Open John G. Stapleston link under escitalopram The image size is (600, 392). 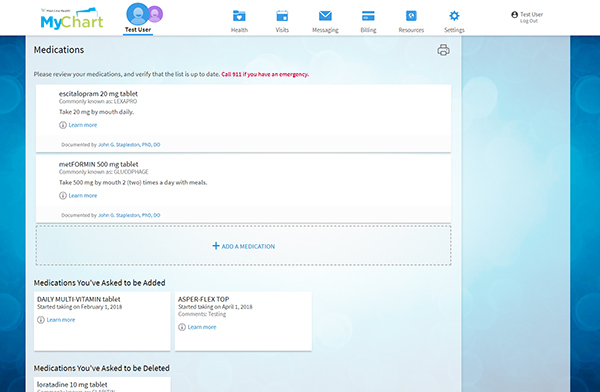[129, 145]
